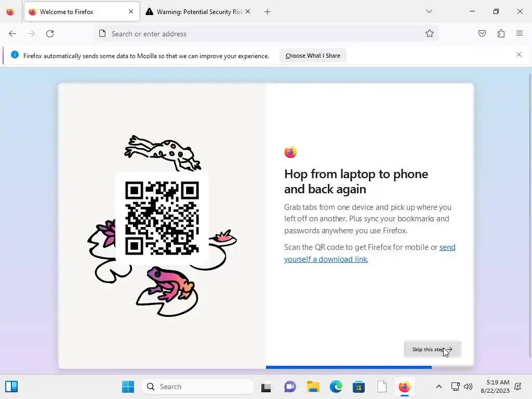Open the Widgets panel icon on taskbar
The width and height of the screenshot is (532, 399).
point(11,387)
